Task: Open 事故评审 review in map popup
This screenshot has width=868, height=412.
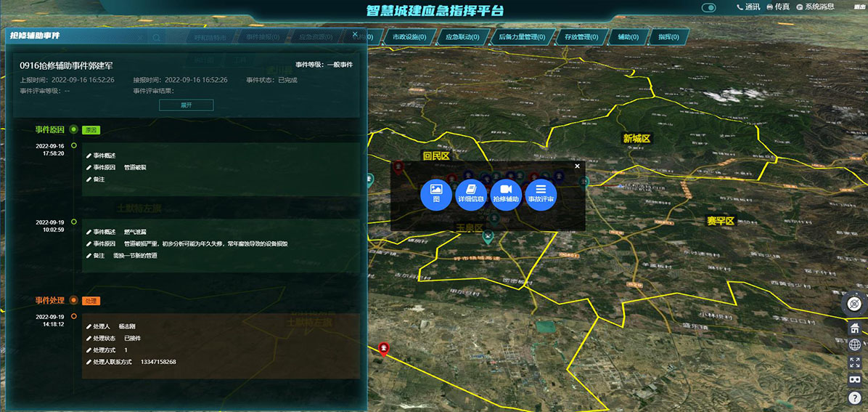Action: 541,195
